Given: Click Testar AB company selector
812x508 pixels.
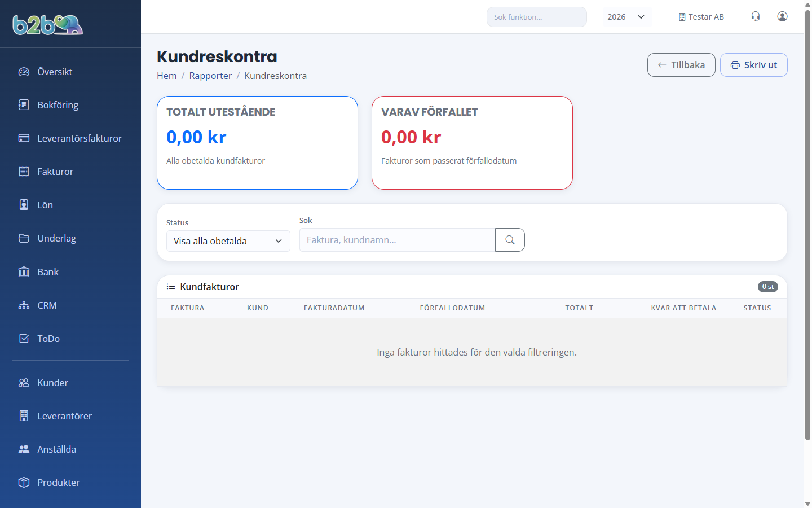Looking at the screenshot, I should (x=701, y=17).
